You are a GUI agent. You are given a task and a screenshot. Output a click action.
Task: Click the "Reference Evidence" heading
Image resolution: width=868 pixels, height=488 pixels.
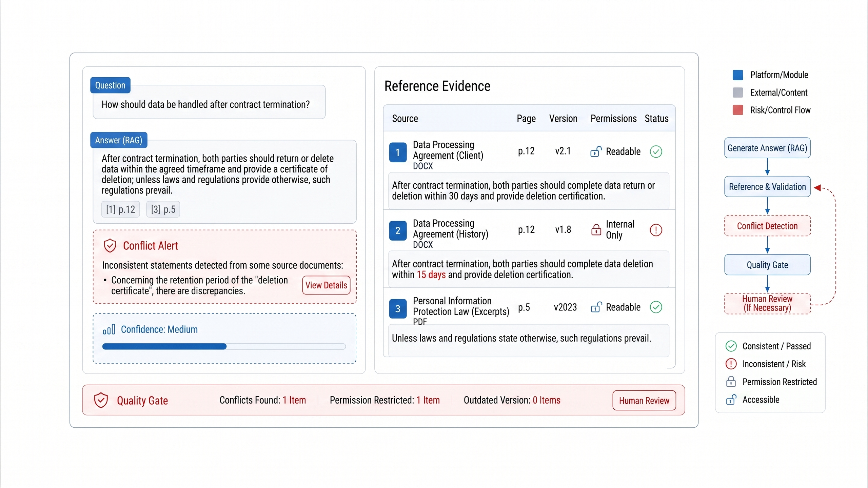437,86
